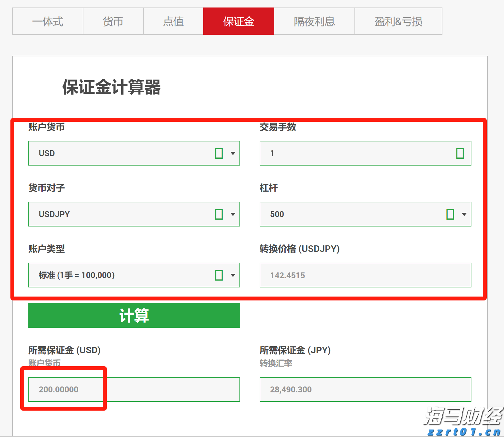Image resolution: width=504 pixels, height=437 pixels.
Task: 点击杠杆500旁的绿色图标
Action: pos(450,214)
